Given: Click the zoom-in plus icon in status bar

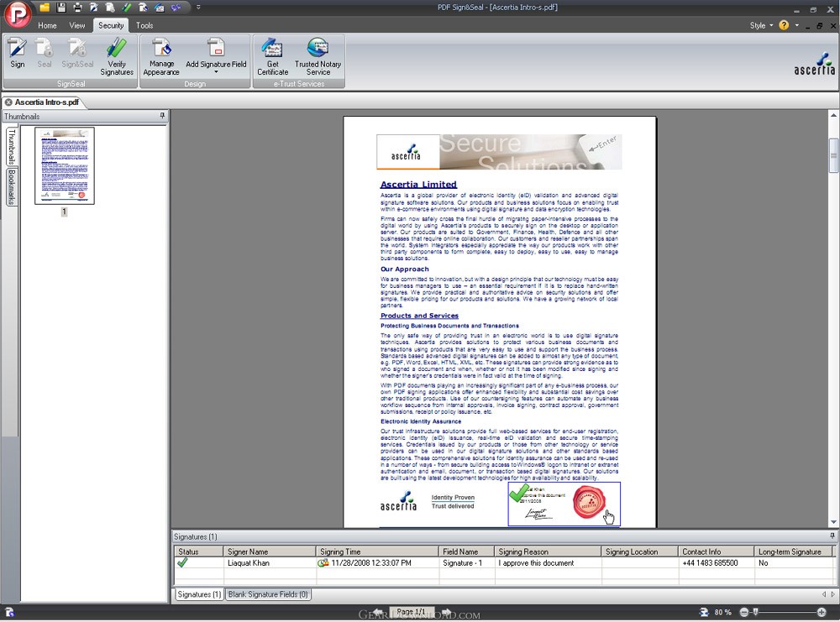Looking at the screenshot, I should pos(822,612).
